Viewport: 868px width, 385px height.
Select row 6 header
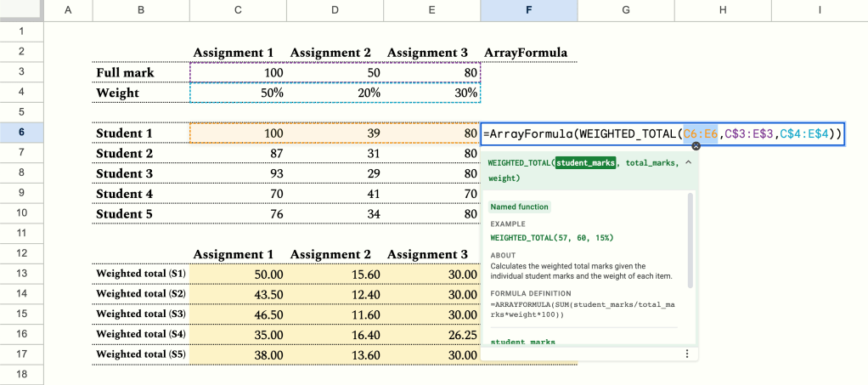tap(21, 133)
